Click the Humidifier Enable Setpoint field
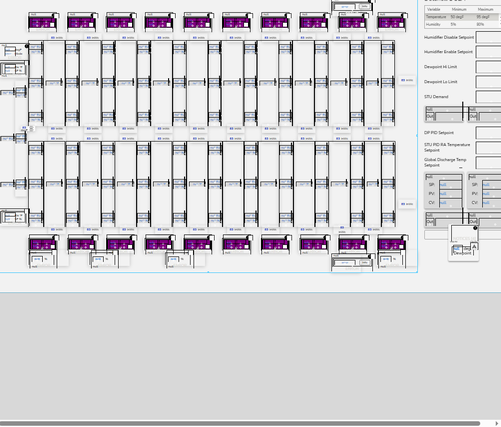 tap(488, 52)
